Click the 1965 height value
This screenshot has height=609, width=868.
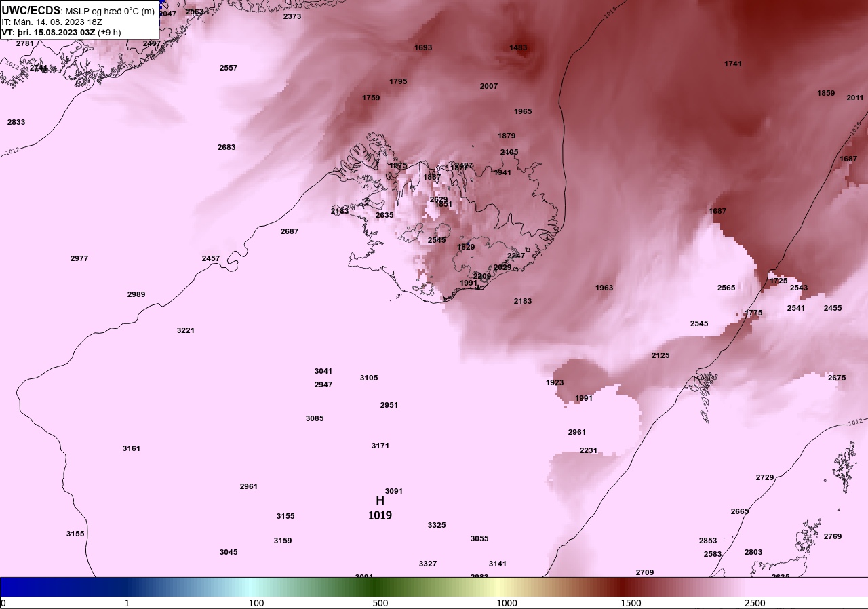(x=523, y=111)
